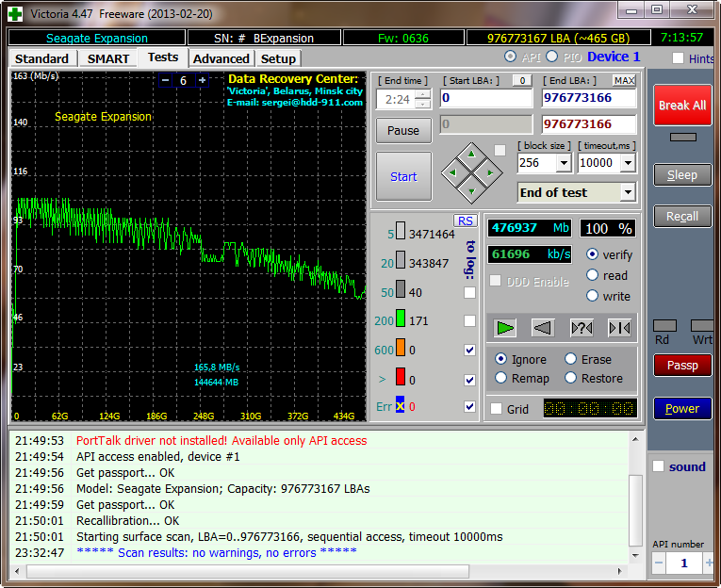
Task: Select the verify radio button
Action: pyautogui.click(x=592, y=254)
